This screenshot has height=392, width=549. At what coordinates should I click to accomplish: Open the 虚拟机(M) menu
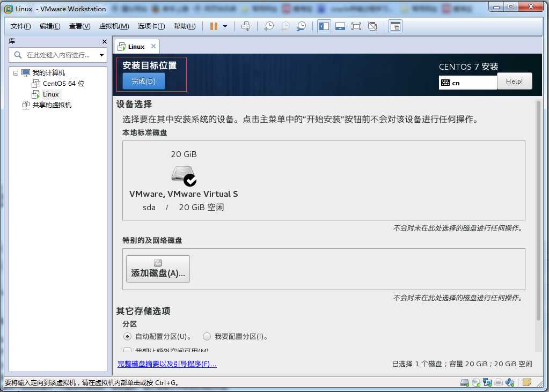[114, 26]
